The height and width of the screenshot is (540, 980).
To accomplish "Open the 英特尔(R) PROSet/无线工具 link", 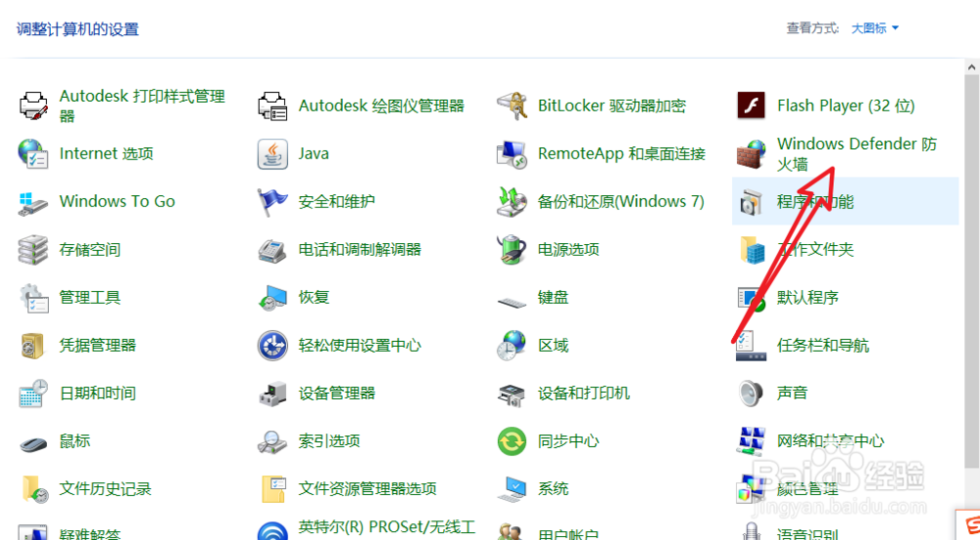I will coord(387,527).
